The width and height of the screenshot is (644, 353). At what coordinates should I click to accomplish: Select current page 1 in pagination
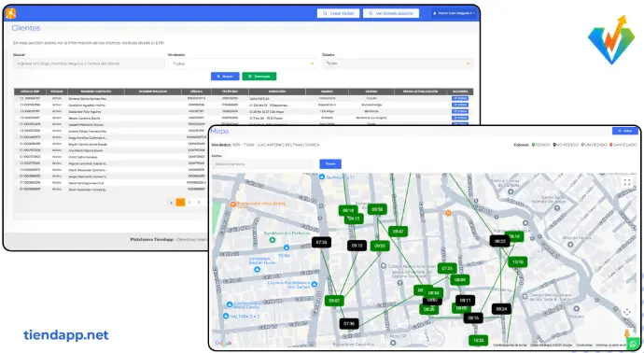[180, 203]
